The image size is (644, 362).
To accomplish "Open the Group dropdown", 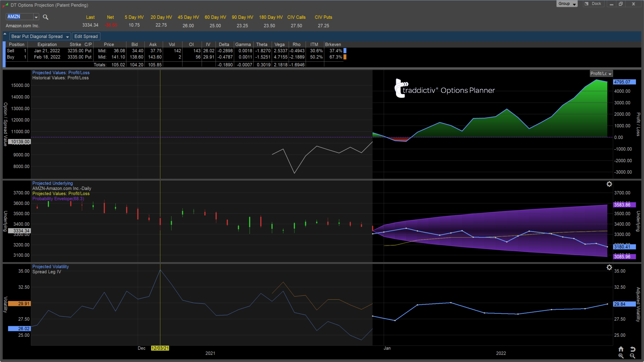I will pyautogui.click(x=567, y=4).
